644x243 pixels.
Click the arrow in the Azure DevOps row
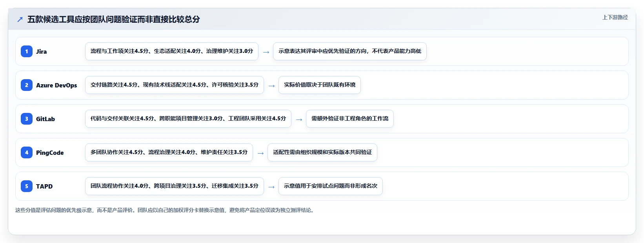click(271, 85)
